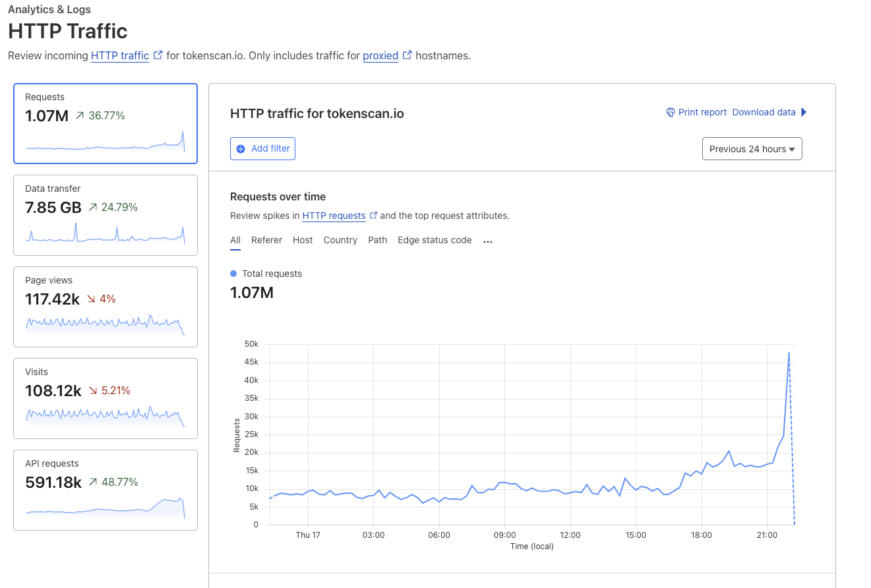Switch to the Country tab

tap(340, 240)
